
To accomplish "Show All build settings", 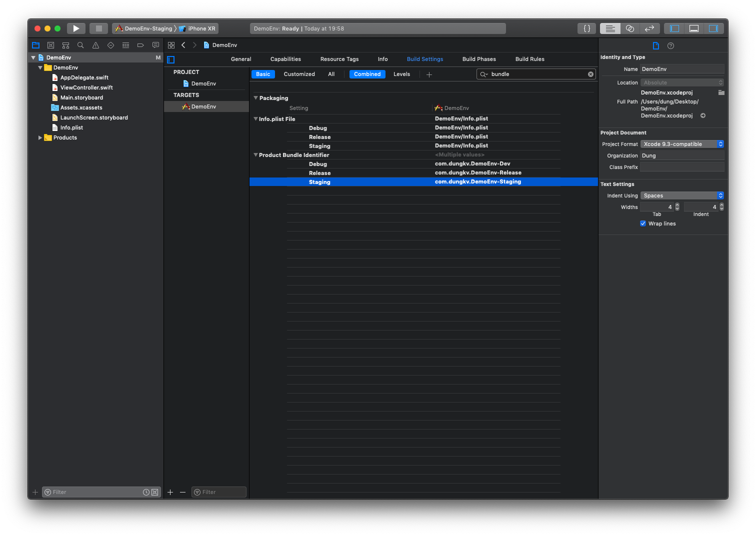I will 331,74.
